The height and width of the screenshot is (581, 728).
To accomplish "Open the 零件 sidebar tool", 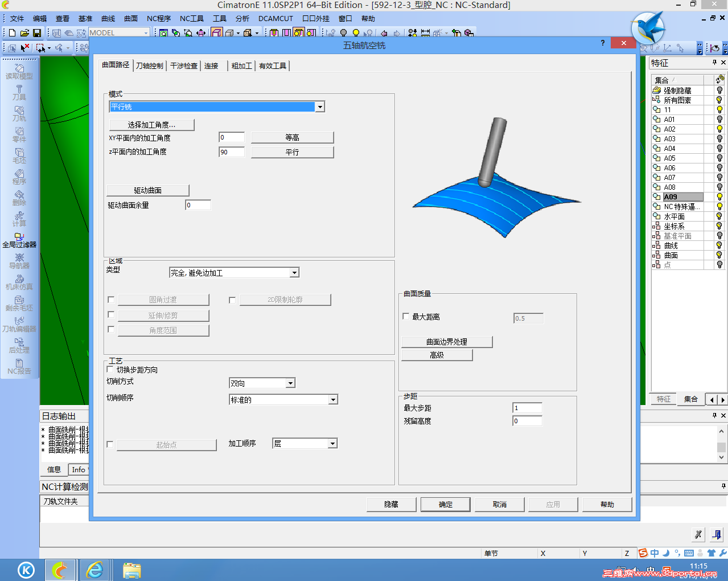I will (19, 135).
